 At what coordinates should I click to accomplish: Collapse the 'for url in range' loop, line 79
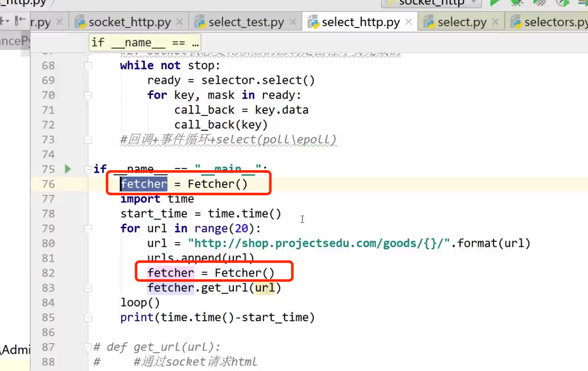point(88,229)
